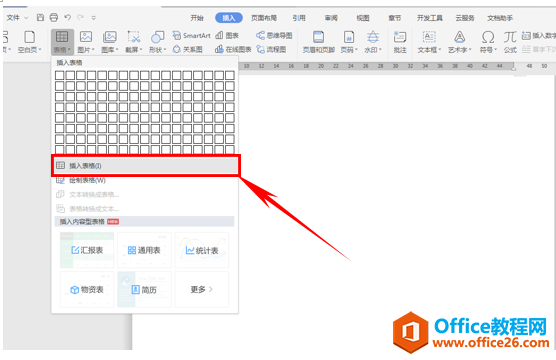Switch to the 开始 tab
556x360 pixels.
coord(197,18)
